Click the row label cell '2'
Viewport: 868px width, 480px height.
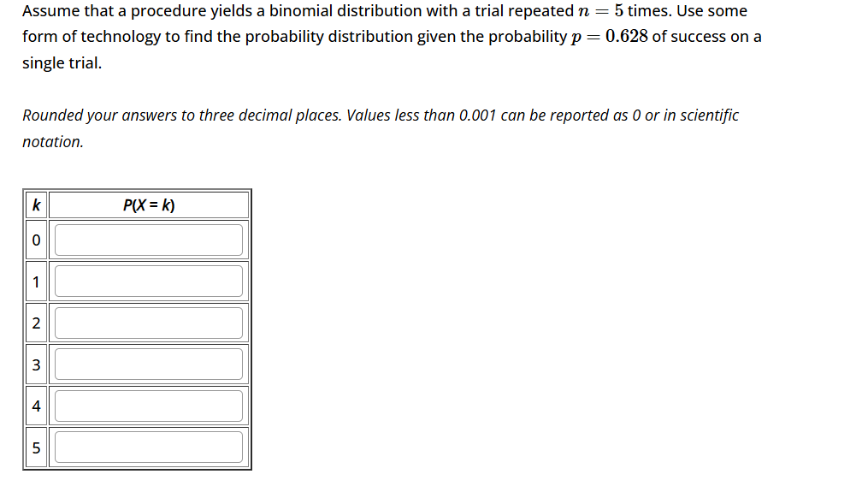click(35, 323)
